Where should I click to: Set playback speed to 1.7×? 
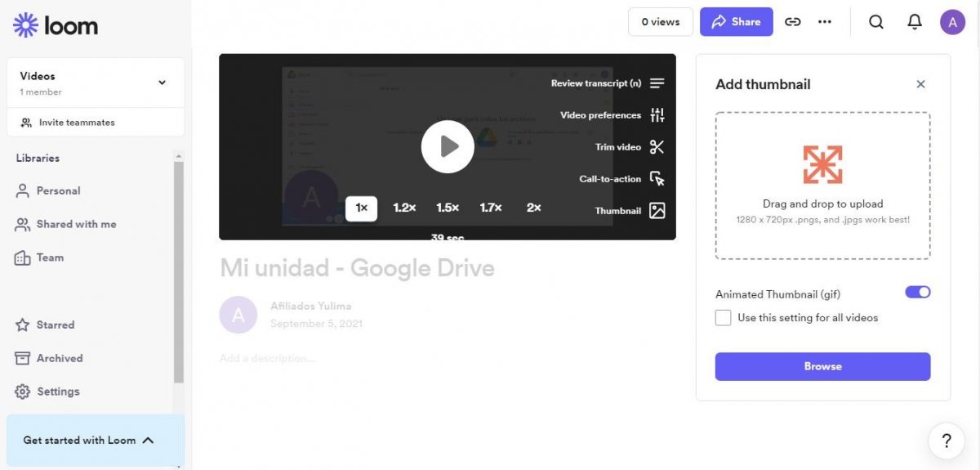click(x=491, y=208)
